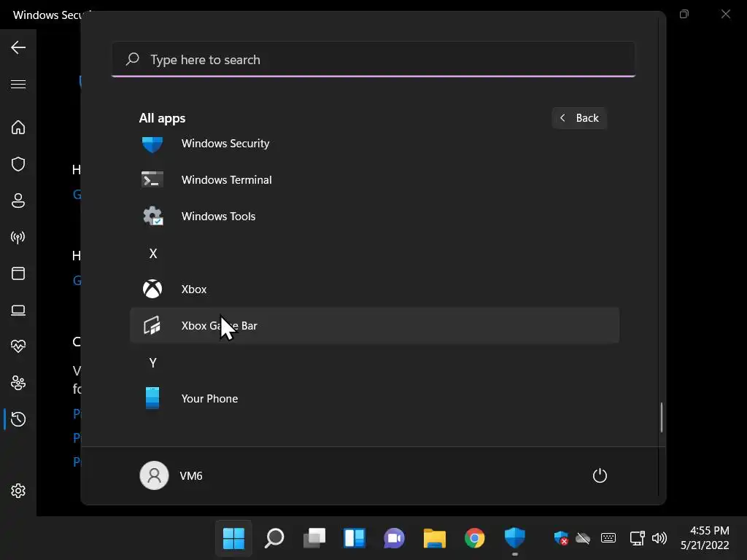747x560 pixels.
Task: Click the OneDrive cloud tray icon
Action: coord(583,539)
